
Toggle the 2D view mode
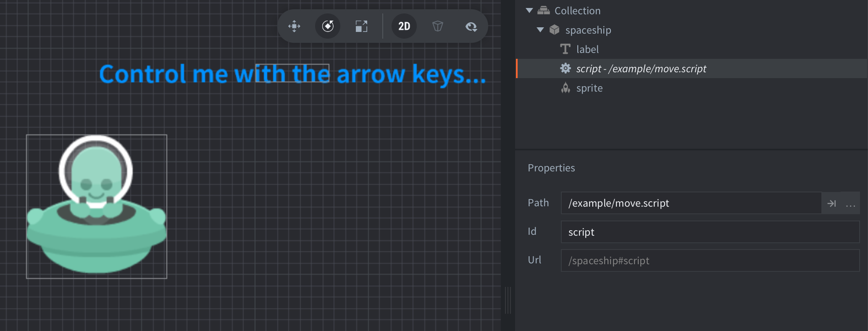coord(404,26)
